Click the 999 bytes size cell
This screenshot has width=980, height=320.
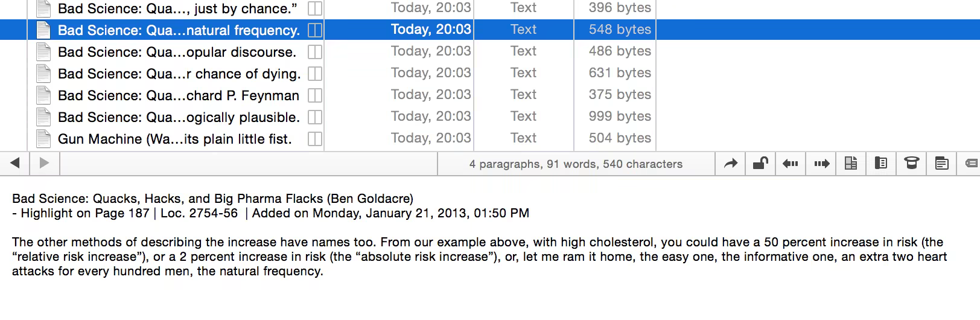point(620,117)
